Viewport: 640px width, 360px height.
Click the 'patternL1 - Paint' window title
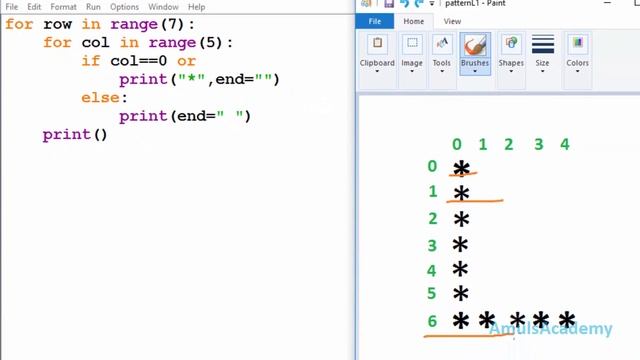475,4
